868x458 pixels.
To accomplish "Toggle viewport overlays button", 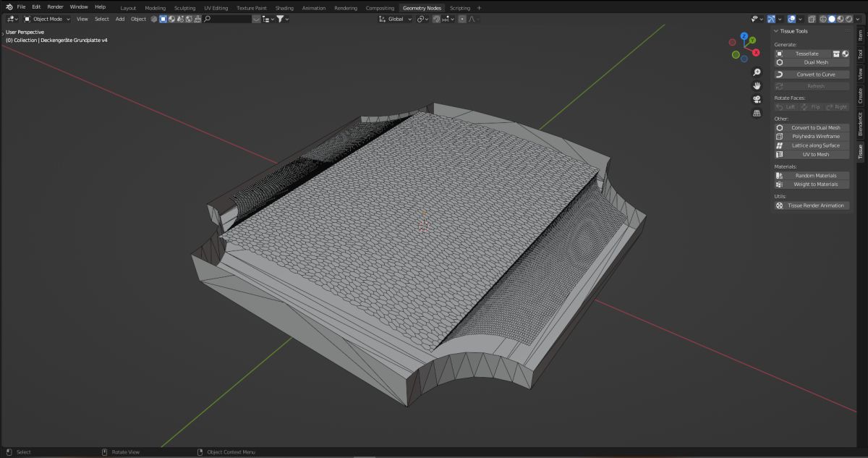I will pos(792,19).
